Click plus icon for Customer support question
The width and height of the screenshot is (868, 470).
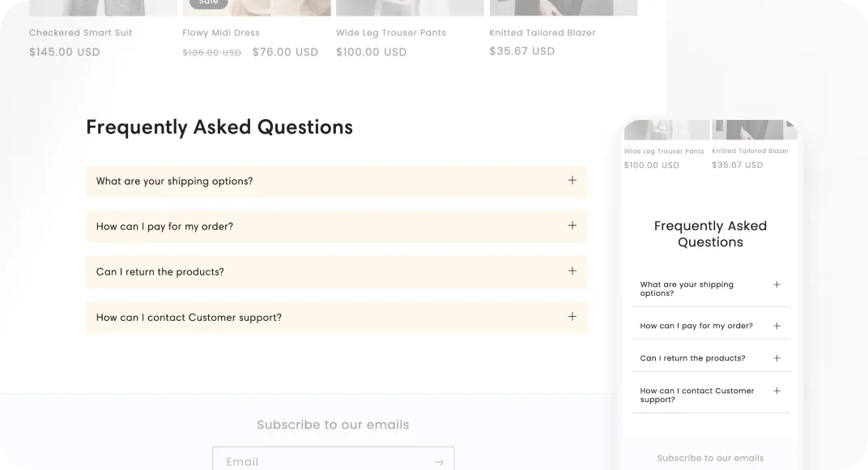pyautogui.click(x=572, y=317)
